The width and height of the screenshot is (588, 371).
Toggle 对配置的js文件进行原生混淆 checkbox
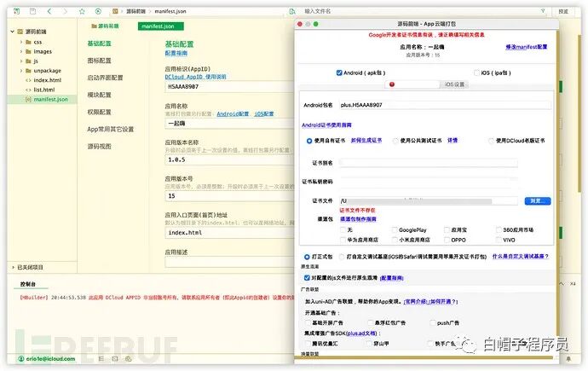[307, 277]
